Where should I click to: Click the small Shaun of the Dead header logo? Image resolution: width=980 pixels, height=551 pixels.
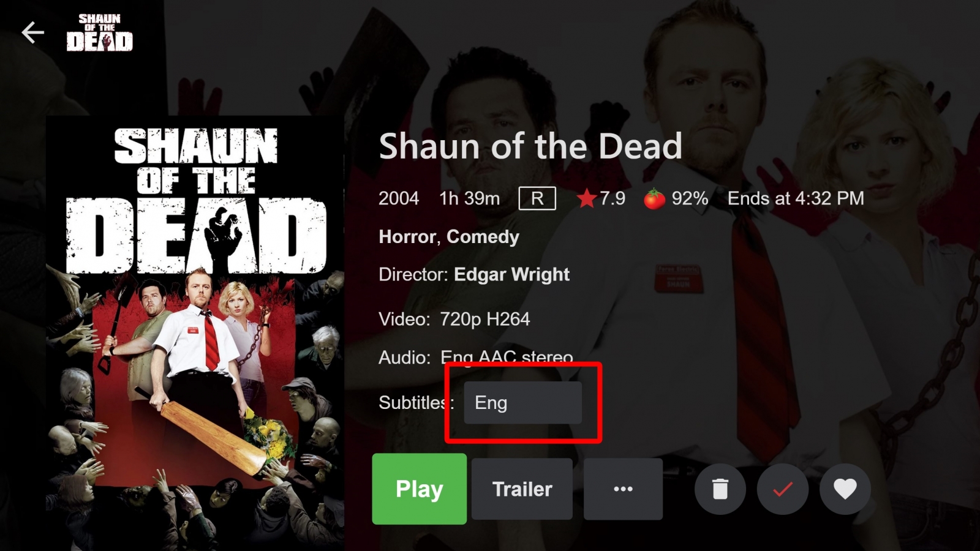pos(99,32)
